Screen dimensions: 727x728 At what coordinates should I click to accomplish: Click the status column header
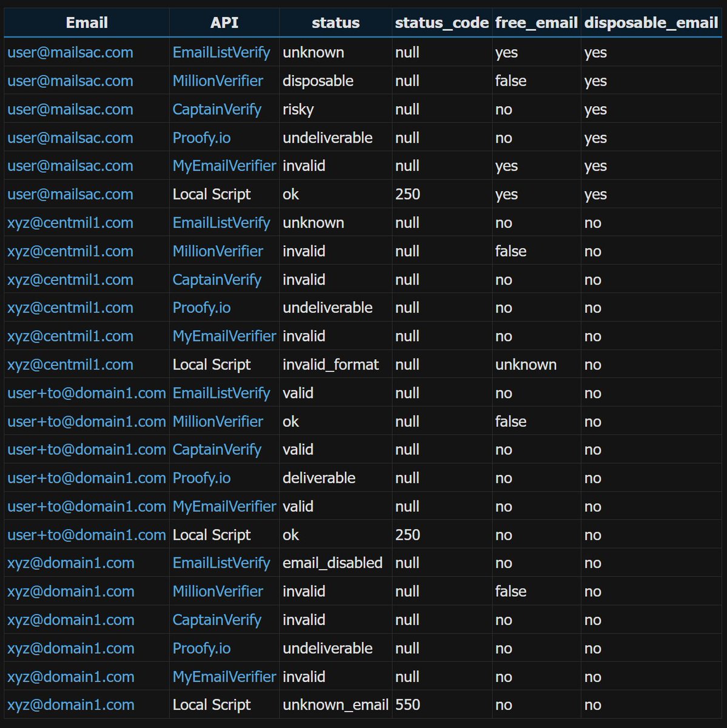[x=335, y=23]
